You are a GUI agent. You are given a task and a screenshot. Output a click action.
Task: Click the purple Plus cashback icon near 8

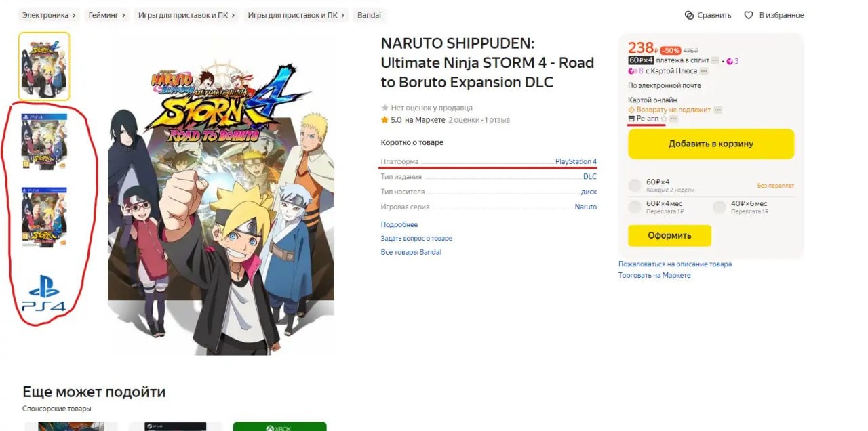click(632, 71)
